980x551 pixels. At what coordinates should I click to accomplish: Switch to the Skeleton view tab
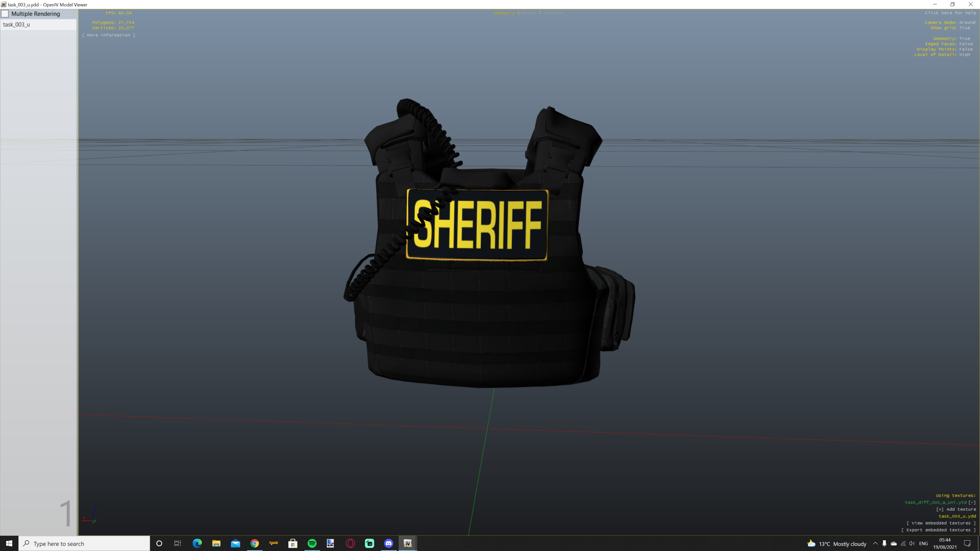[x=554, y=13]
